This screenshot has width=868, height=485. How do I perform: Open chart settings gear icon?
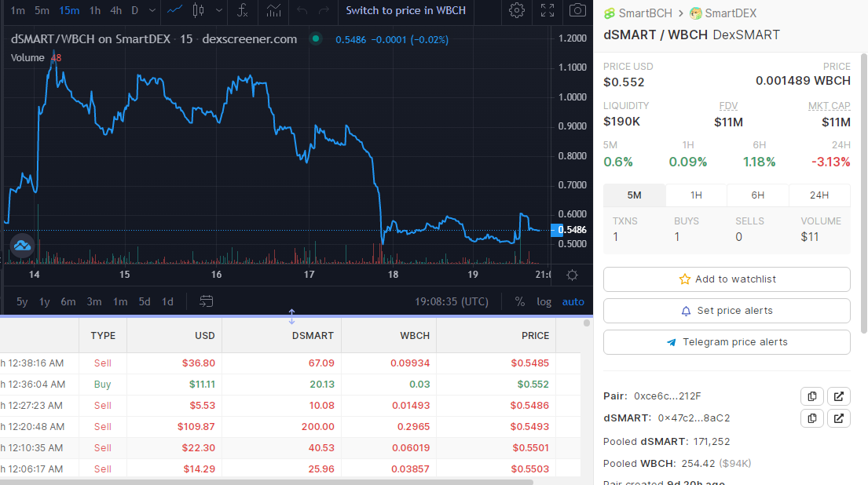(x=517, y=10)
